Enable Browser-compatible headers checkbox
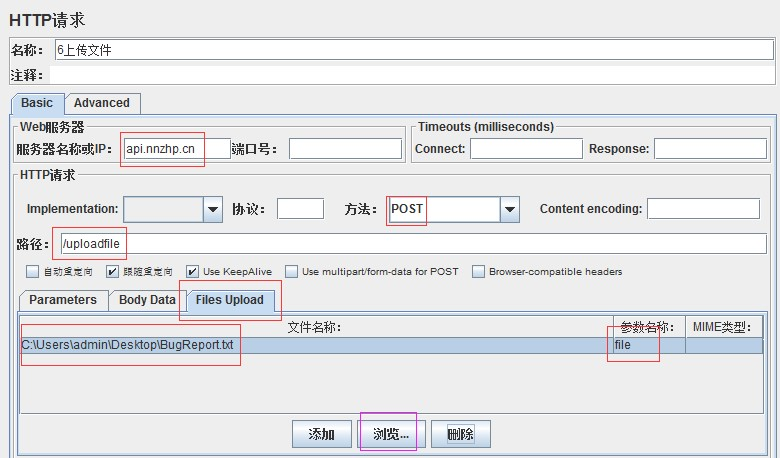The width and height of the screenshot is (780, 458). tap(479, 272)
